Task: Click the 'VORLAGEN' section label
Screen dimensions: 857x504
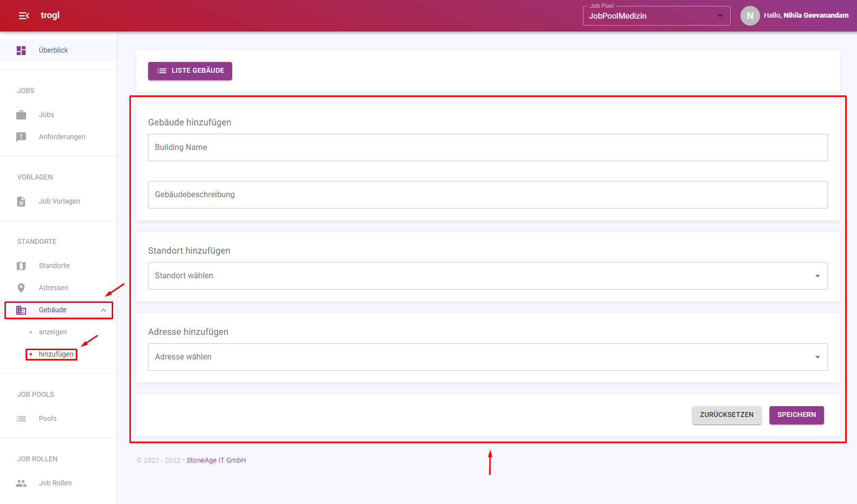Action: (35, 177)
